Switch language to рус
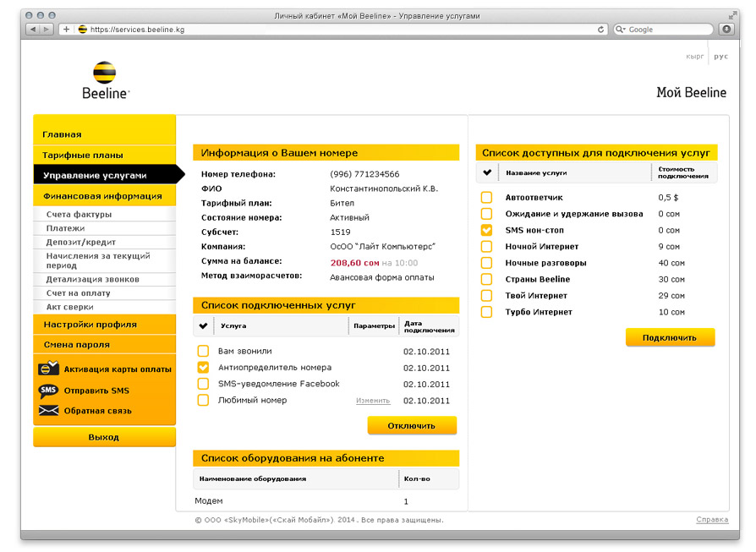 pos(720,57)
